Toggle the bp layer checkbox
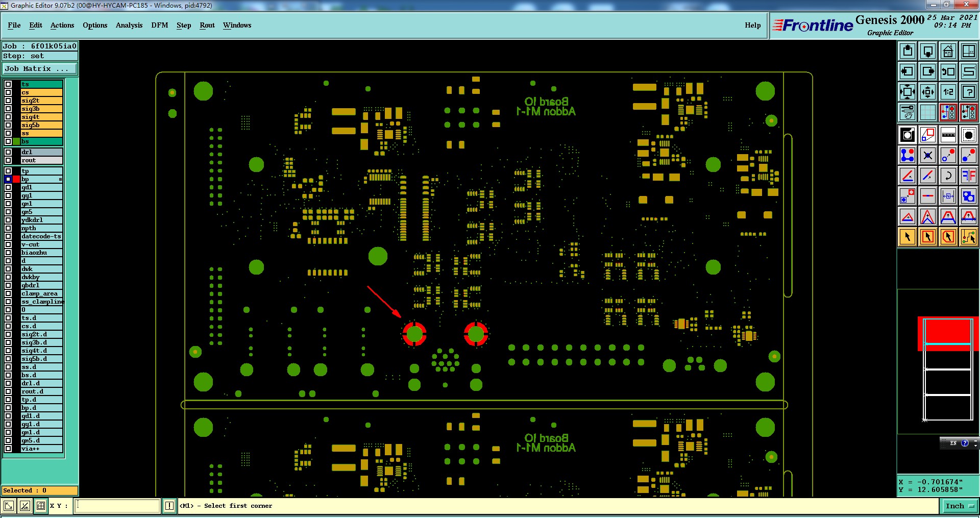 coord(8,179)
